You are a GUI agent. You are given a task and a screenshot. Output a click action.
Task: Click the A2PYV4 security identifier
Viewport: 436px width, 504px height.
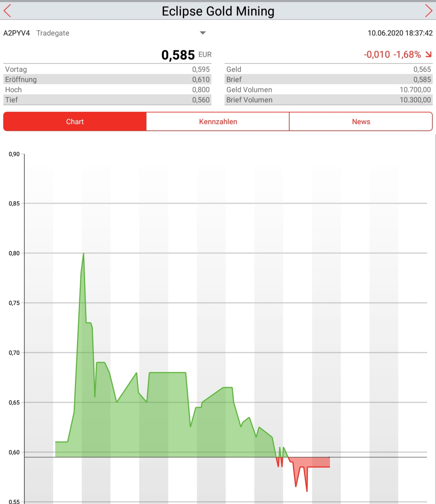point(17,33)
